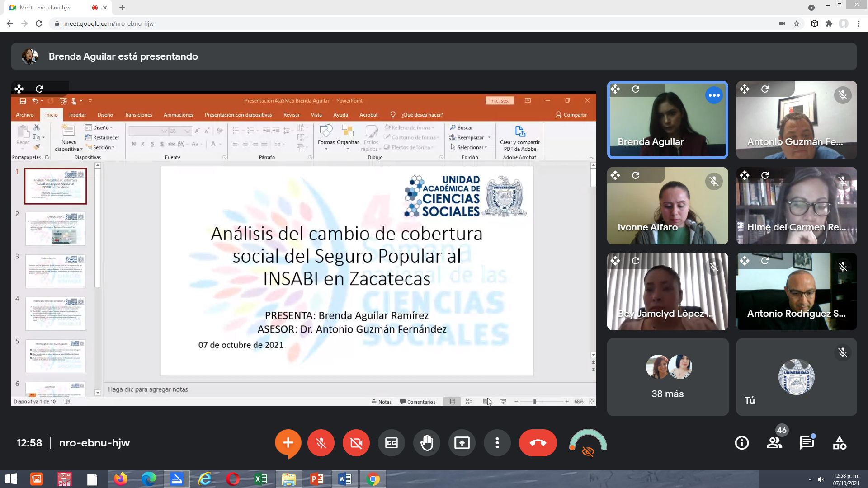Turn on camera in Meet bottom bar
The height and width of the screenshot is (488, 868).
356,443
